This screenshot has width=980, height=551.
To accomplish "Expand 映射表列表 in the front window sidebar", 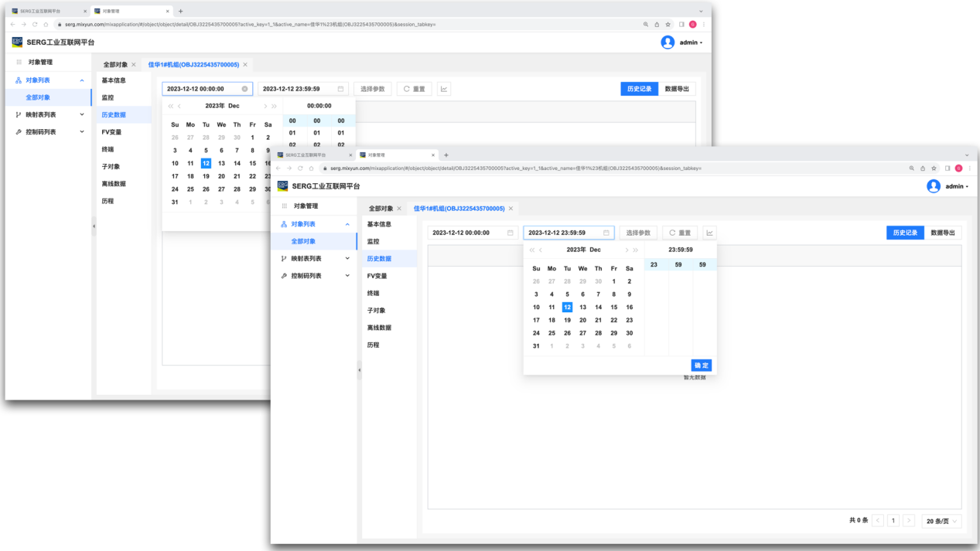I will (x=347, y=259).
